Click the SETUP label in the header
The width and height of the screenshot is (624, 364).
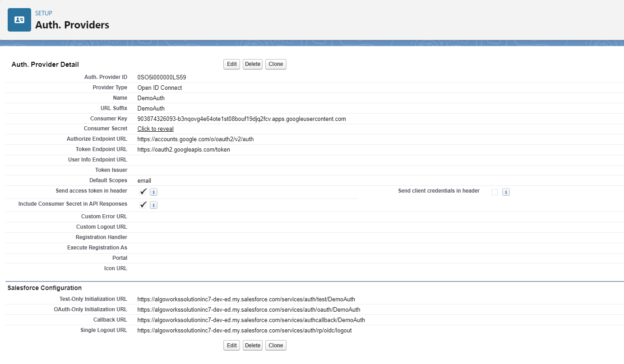tap(44, 14)
